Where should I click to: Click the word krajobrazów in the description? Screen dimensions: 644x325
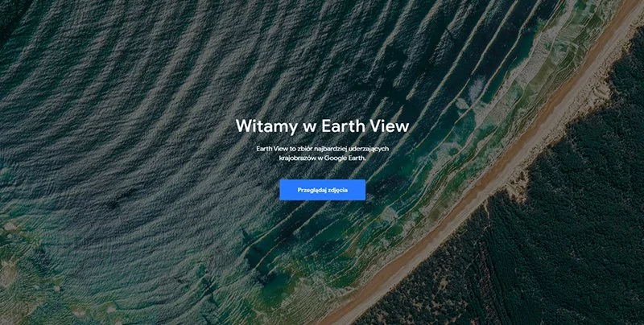click(297, 158)
